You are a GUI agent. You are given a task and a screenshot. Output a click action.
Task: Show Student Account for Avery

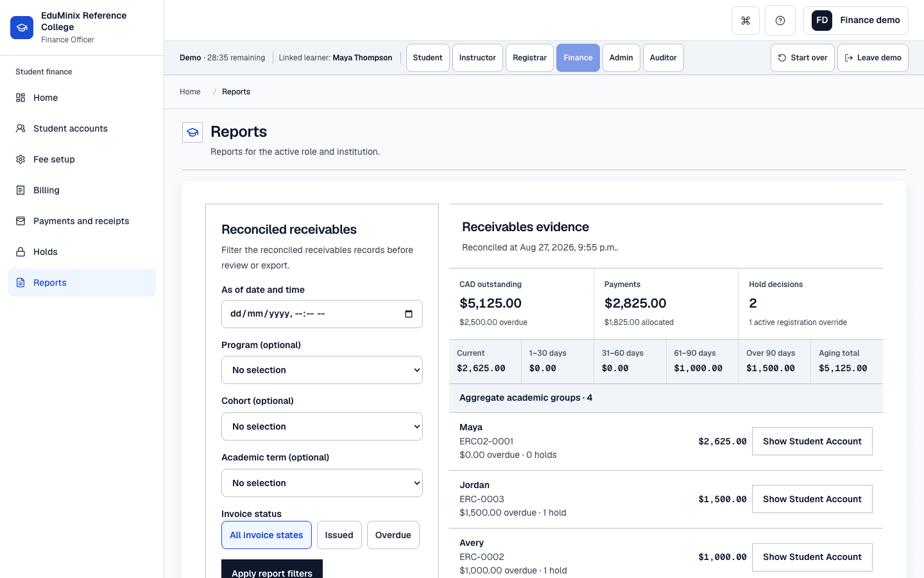[812, 557]
